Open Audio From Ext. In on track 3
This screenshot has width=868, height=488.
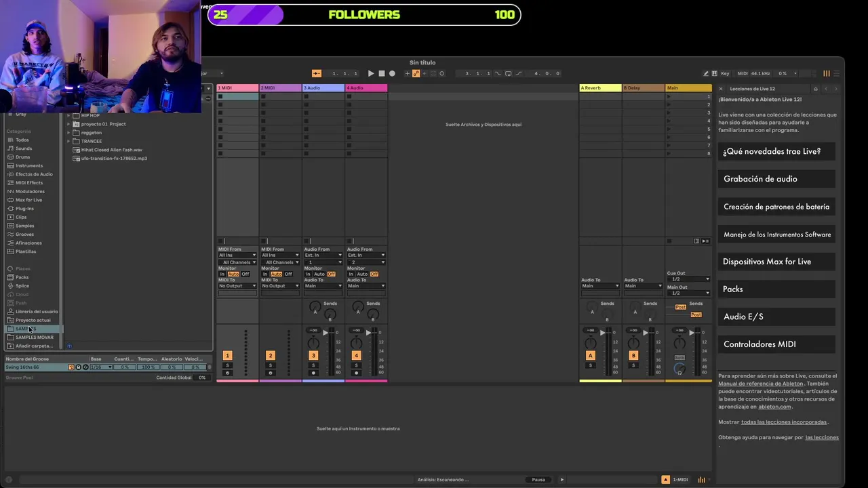pos(323,255)
